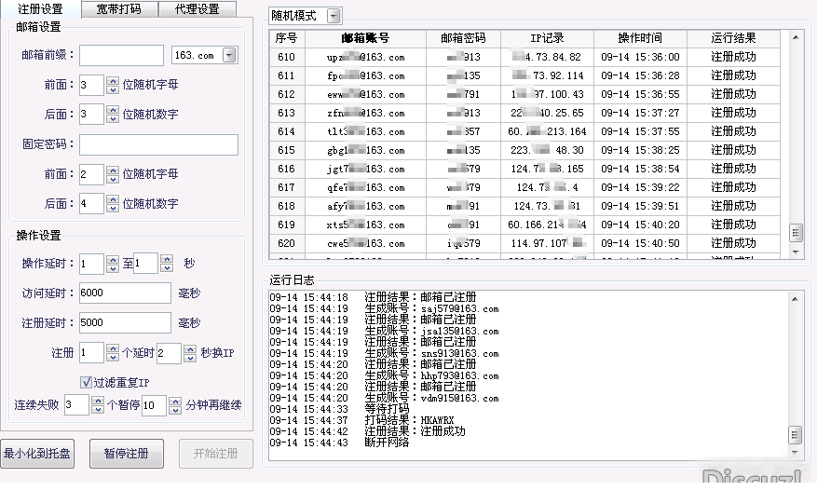Click the time 09-14 15:36:00 cell
817x504 pixels.
640,57
